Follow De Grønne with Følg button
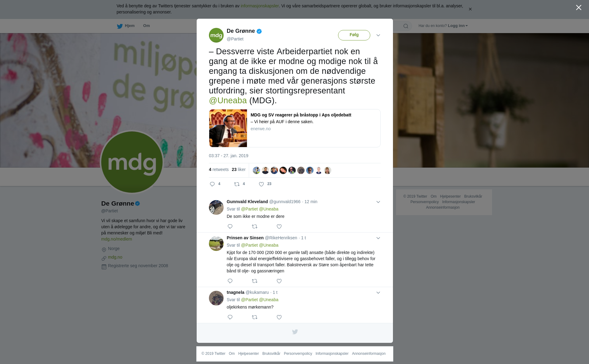 (354, 35)
